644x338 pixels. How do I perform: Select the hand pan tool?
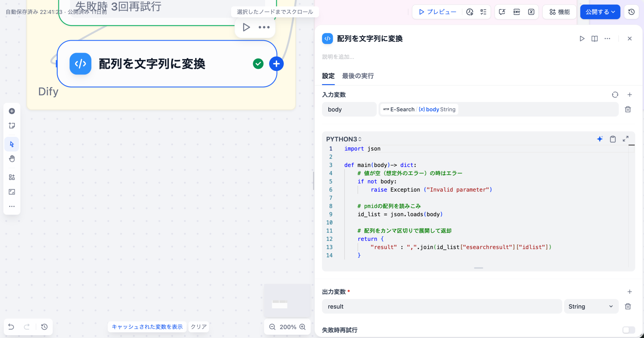tap(12, 159)
